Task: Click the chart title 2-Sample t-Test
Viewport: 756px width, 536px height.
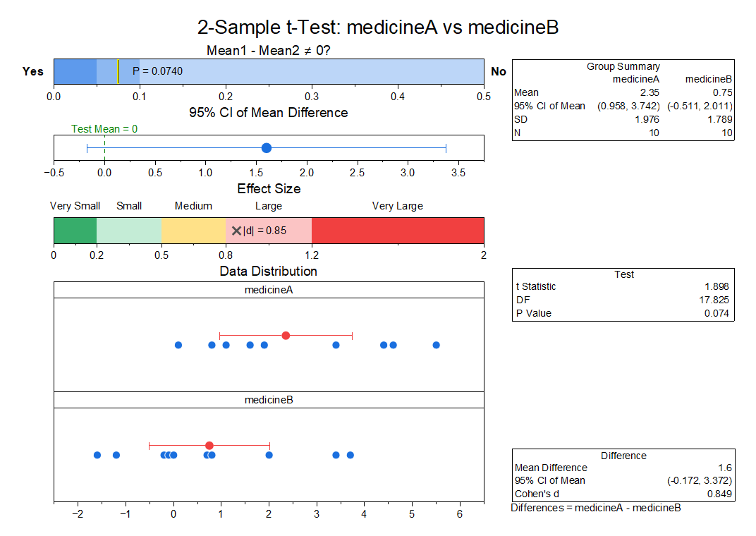Action: tap(378, 28)
